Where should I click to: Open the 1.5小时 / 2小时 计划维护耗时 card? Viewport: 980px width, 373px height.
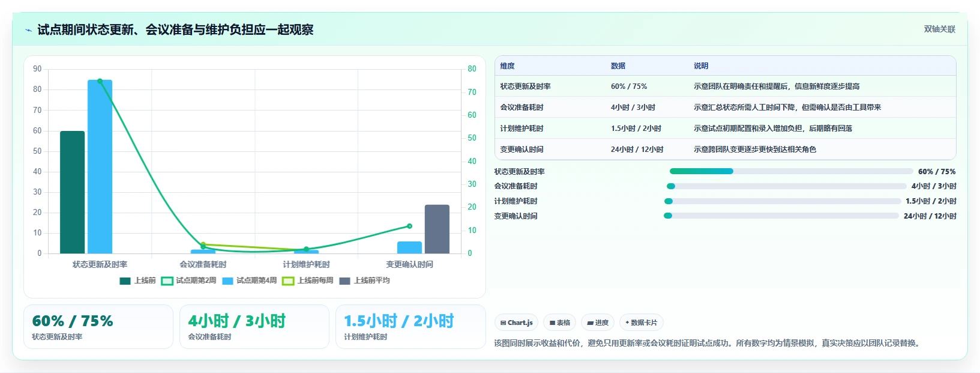point(410,327)
